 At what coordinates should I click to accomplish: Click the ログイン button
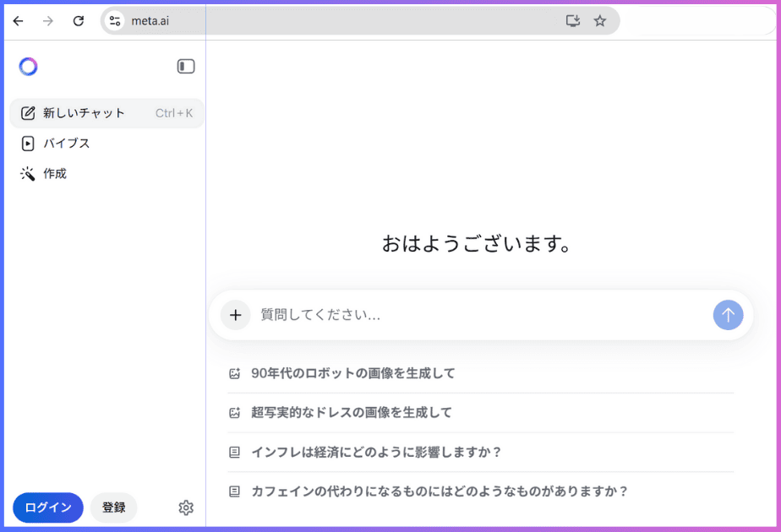coord(47,508)
